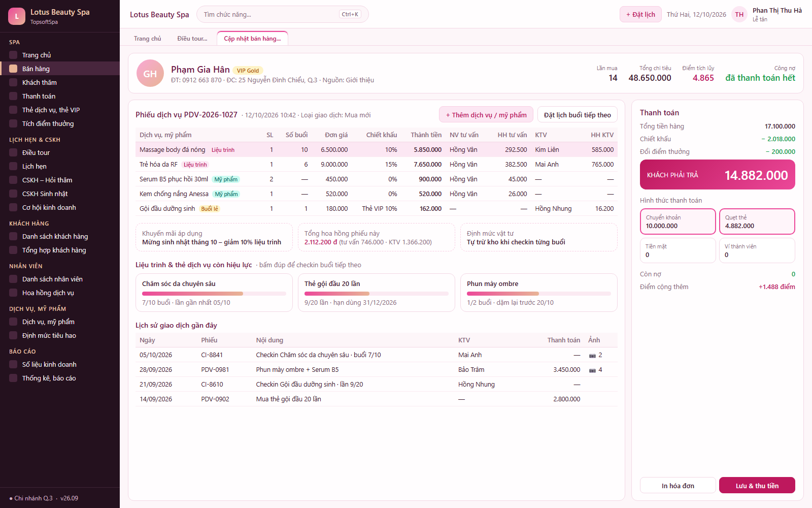Click the Thẻ gội đầu 20 lần progress bar

pyautogui.click(x=377, y=294)
